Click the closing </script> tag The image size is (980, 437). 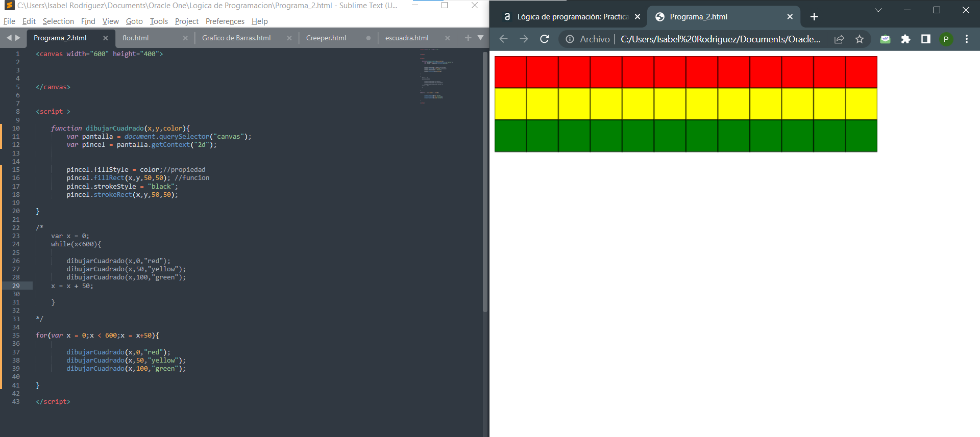[53, 402]
